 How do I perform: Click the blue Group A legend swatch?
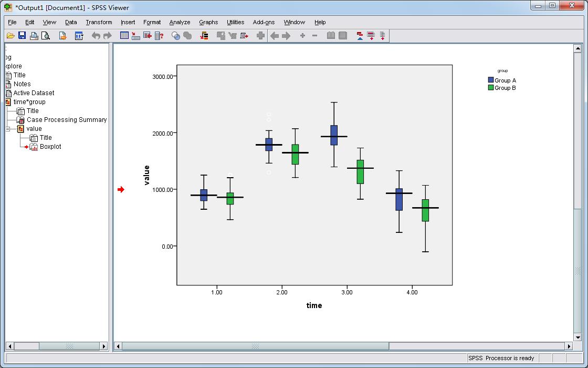pos(491,80)
